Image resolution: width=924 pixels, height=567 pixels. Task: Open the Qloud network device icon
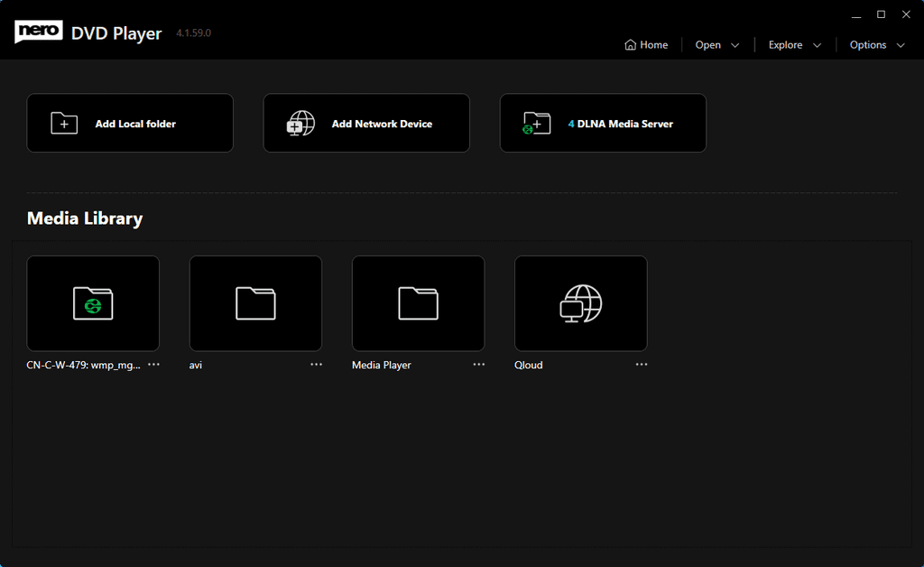tap(580, 303)
